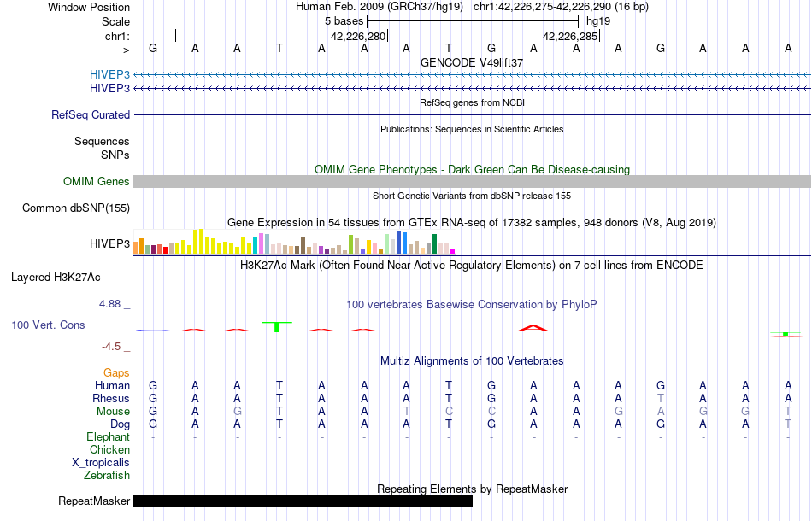Click the Sequences track label
This screenshot has height=521, width=812.
coord(102,141)
